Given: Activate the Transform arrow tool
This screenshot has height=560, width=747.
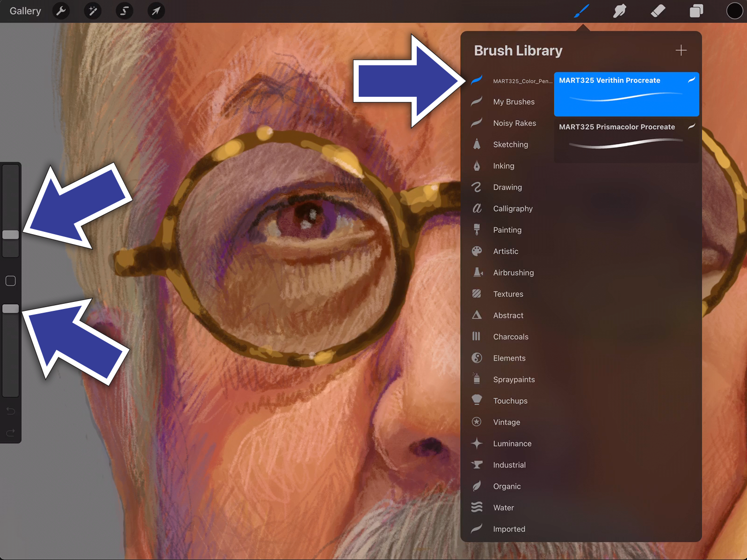Looking at the screenshot, I should coord(156,11).
